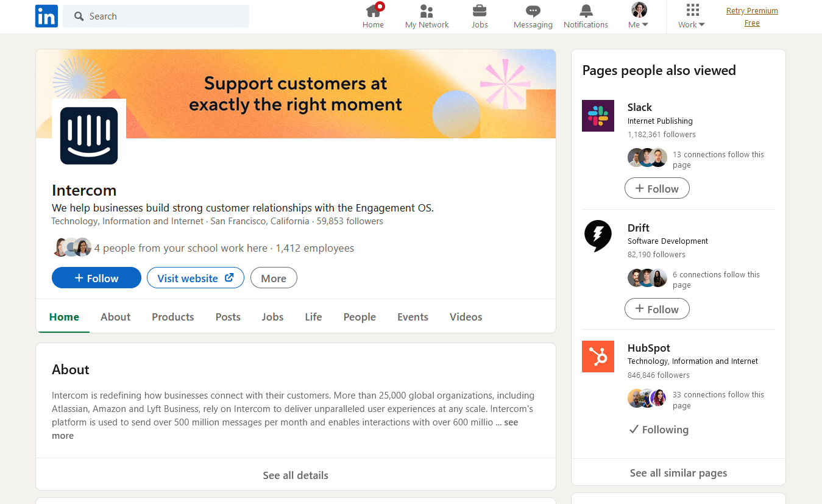Click See all similar pages
The image size is (822, 504).
[x=678, y=472]
